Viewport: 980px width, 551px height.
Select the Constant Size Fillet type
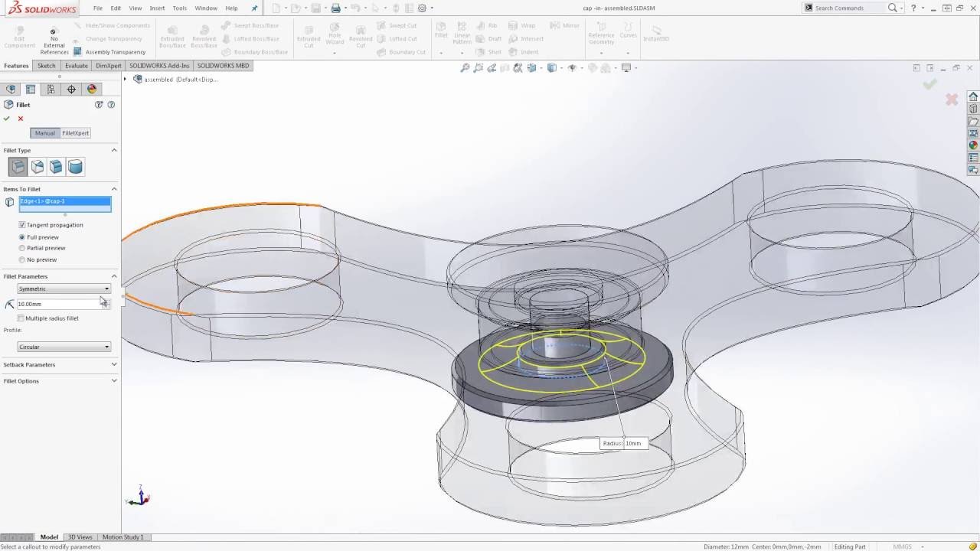coord(18,167)
